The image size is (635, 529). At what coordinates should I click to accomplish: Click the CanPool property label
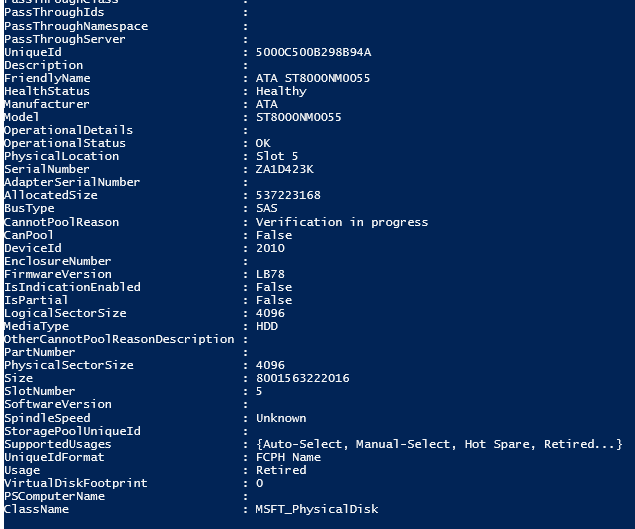(28, 235)
